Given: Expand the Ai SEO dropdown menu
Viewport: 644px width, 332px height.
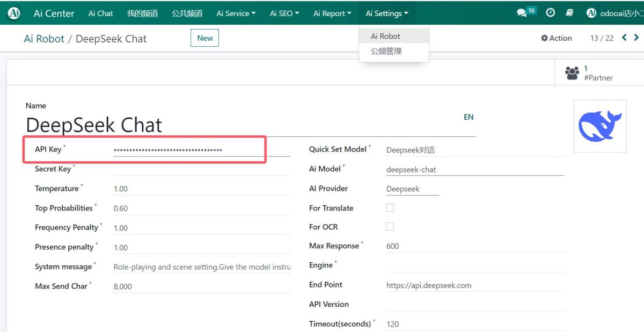Looking at the screenshot, I should point(284,13).
